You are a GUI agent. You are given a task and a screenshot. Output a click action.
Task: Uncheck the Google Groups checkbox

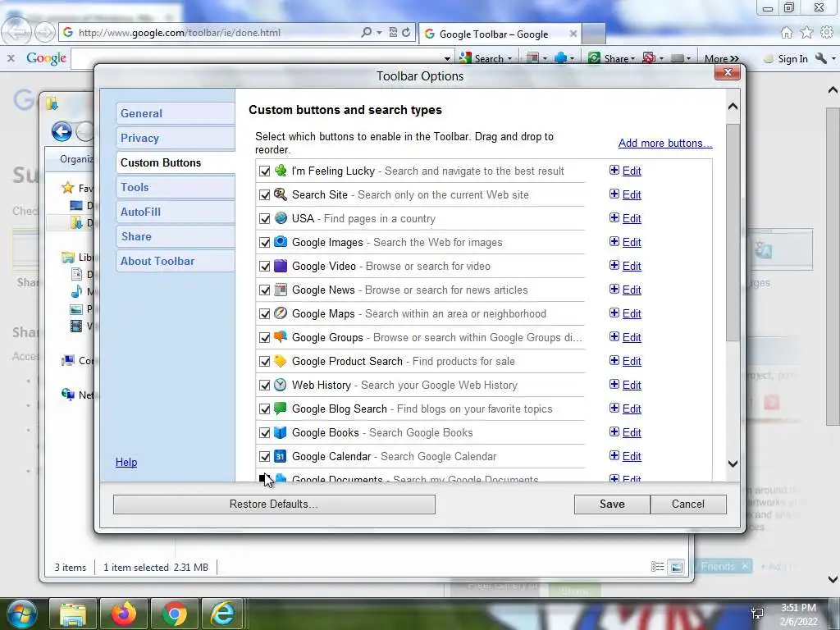[265, 337]
